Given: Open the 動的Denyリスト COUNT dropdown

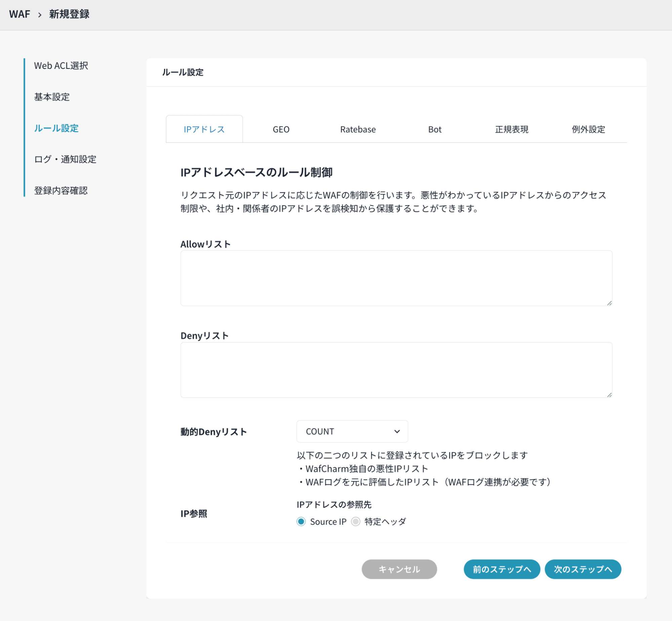Looking at the screenshot, I should point(352,431).
